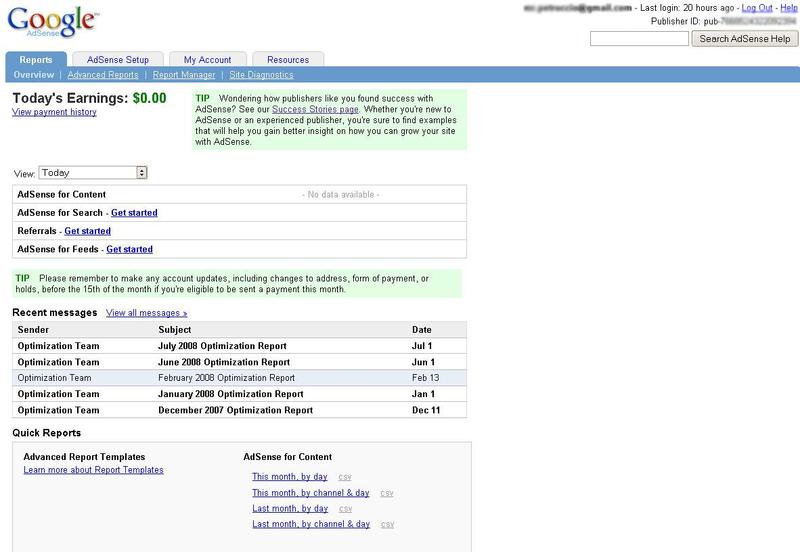Click the Sender column header
Screen dimensions: 800x552
pos(33,330)
